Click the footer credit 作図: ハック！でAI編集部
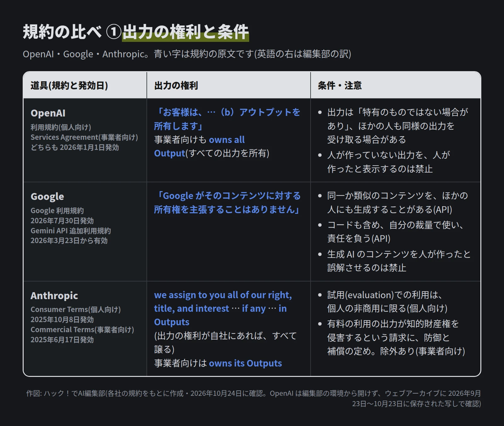 (x=66, y=394)
